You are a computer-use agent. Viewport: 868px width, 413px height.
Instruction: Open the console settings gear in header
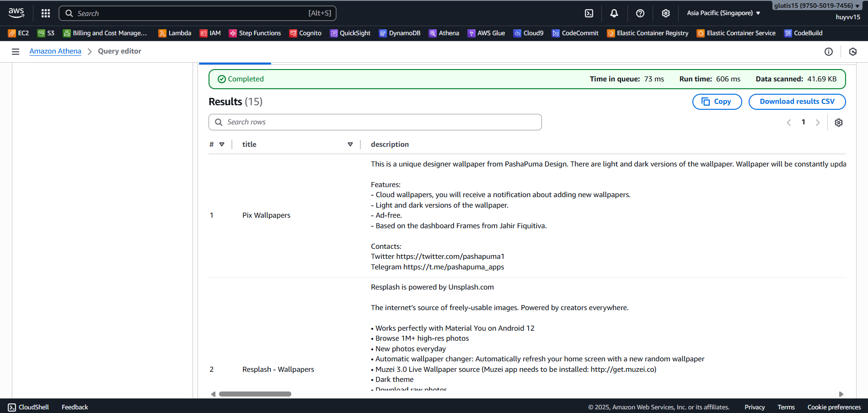[x=666, y=13]
